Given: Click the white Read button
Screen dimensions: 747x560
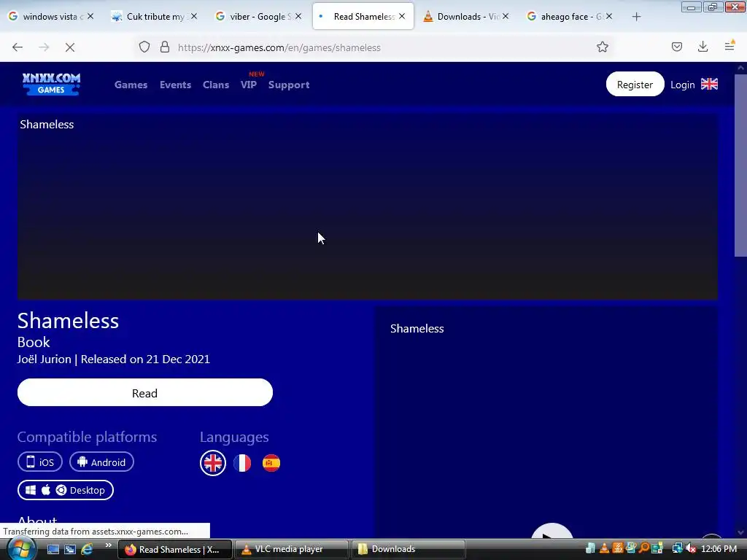Looking at the screenshot, I should (145, 393).
